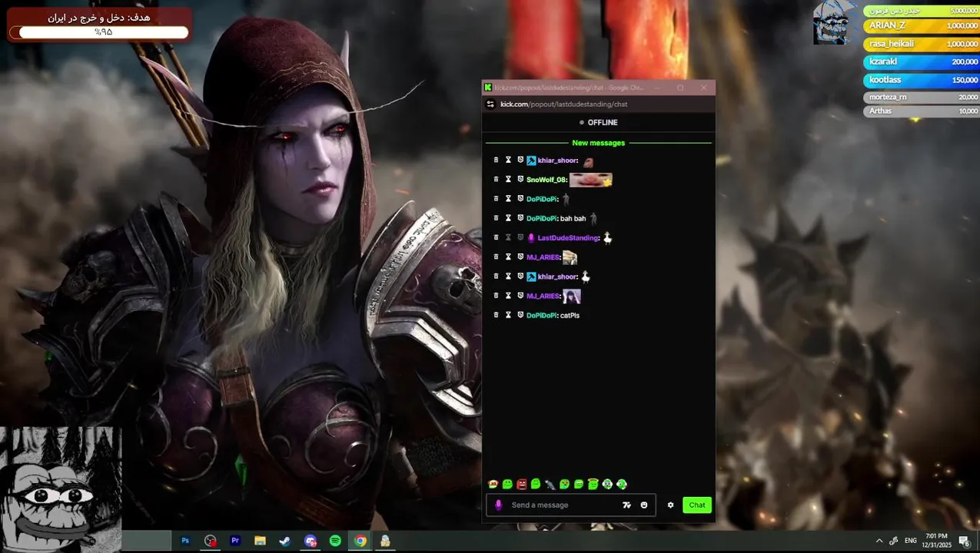This screenshot has width=980, height=553.
Task: Insert the grey bird emote from quick row
Action: tap(550, 484)
